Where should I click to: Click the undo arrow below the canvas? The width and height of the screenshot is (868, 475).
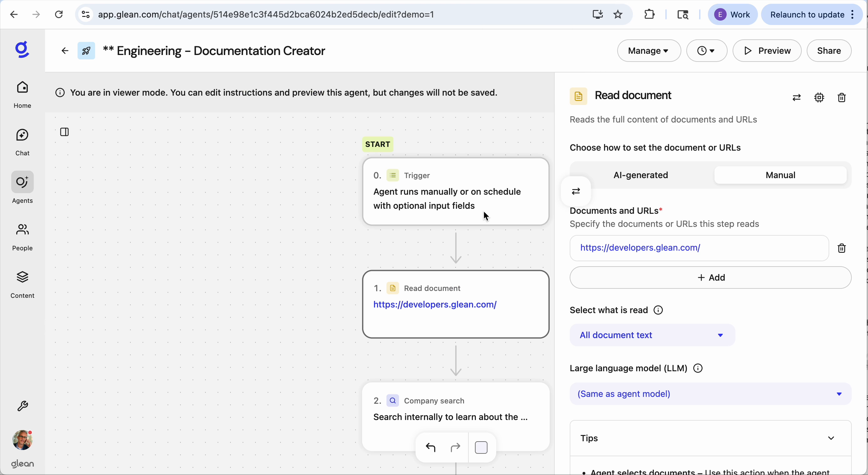coord(431,447)
